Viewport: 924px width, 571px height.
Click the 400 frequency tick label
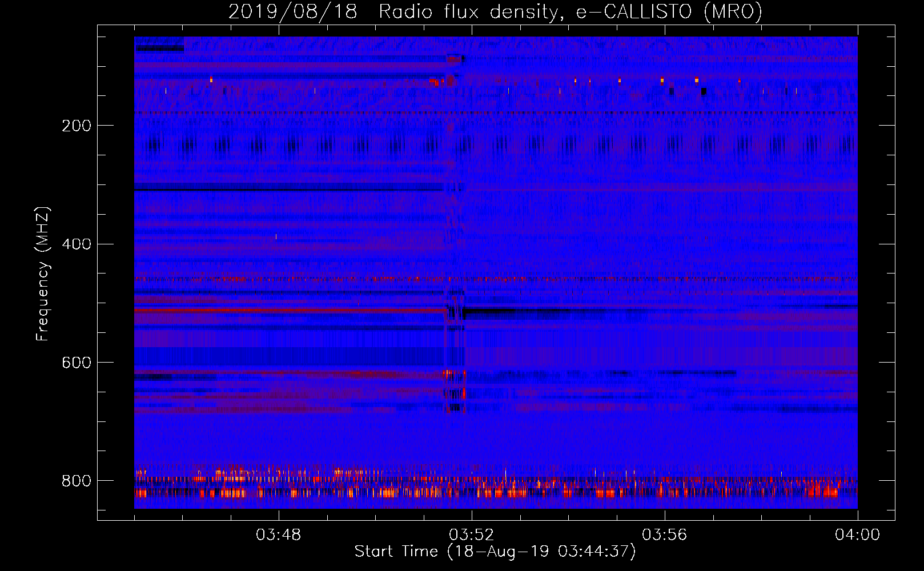(x=77, y=244)
